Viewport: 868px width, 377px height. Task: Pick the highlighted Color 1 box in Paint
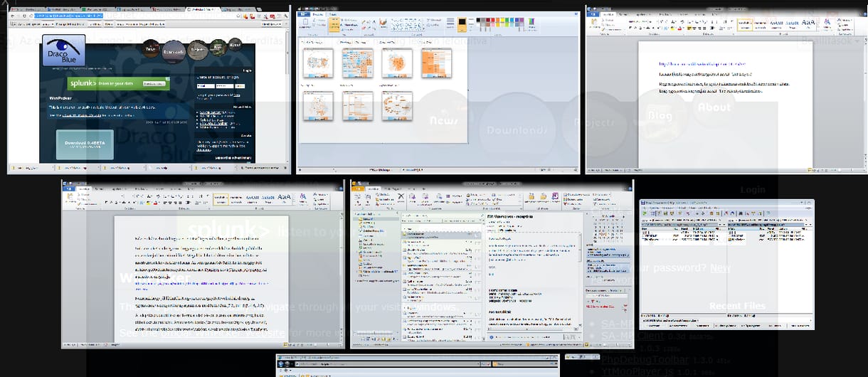point(462,25)
